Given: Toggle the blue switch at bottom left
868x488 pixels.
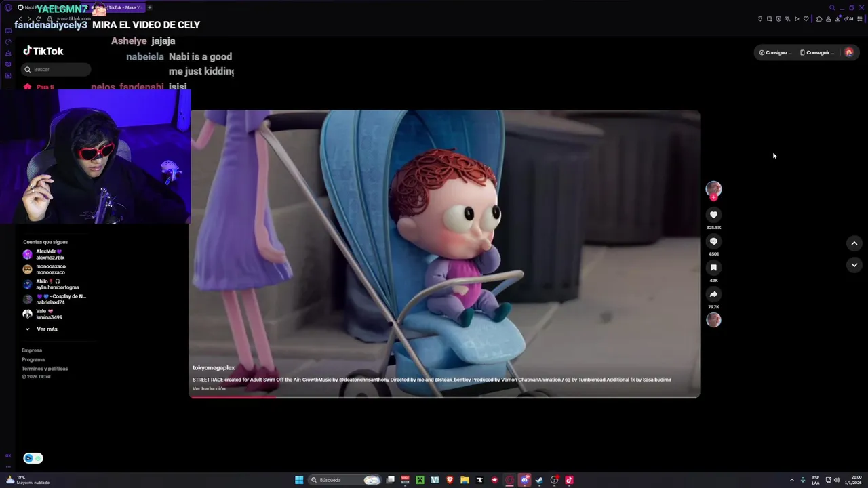Looking at the screenshot, I should 33,458.
